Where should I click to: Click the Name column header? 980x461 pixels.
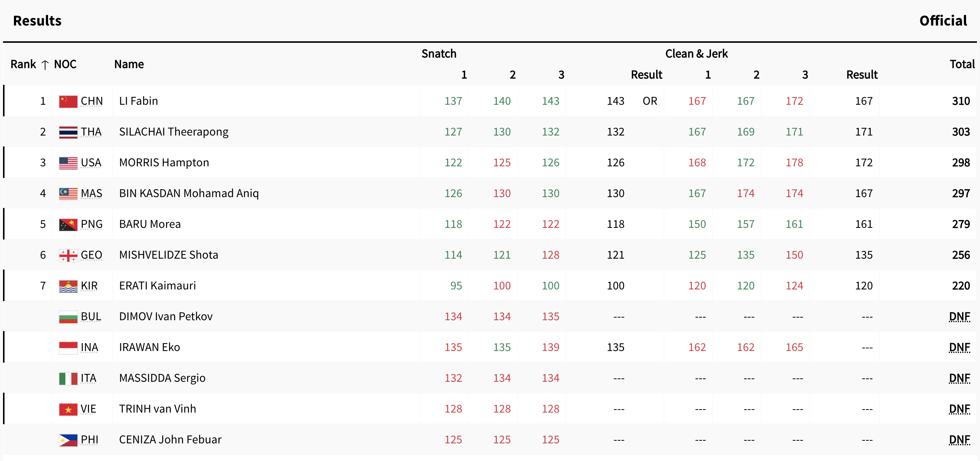click(x=129, y=64)
